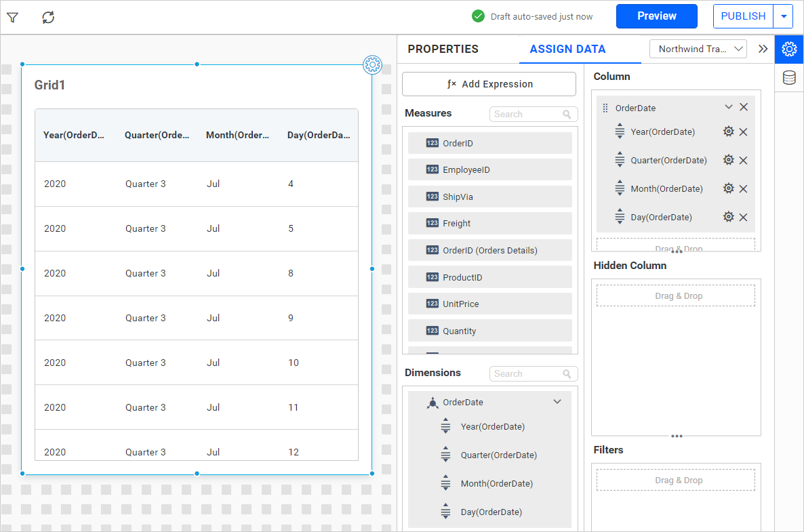
Task: Select the ASSIGN DATA tab
Action: (x=567, y=49)
